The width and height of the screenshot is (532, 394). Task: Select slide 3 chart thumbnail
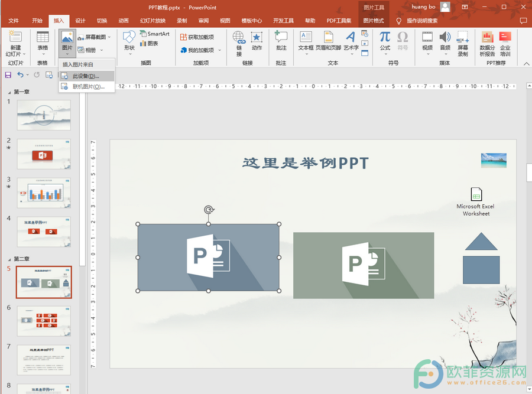pos(44,193)
